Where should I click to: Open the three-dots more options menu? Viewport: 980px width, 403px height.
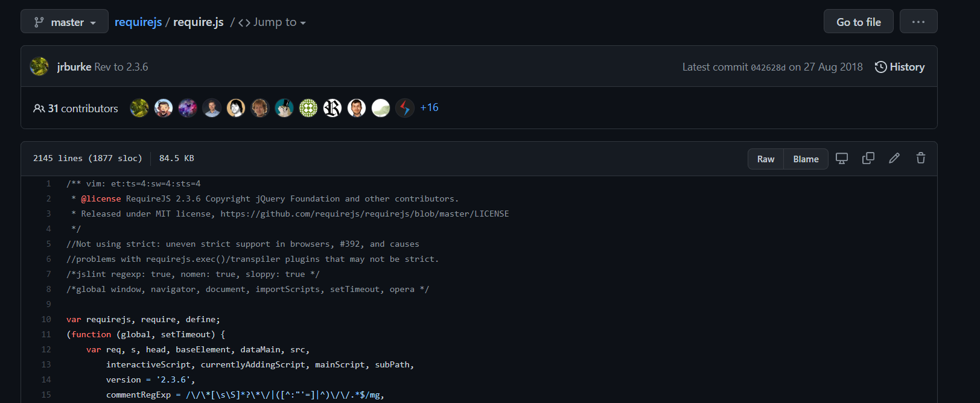(x=918, y=22)
